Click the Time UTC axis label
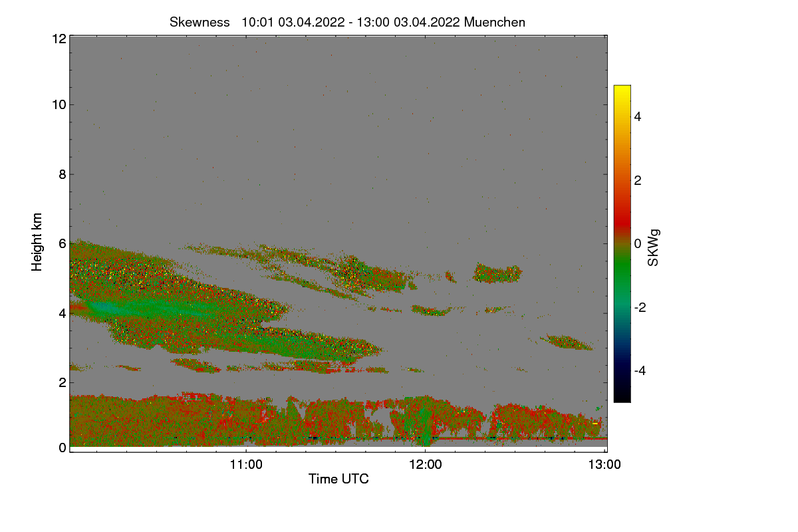Image resolution: width=798 pixels, height=532 pixels. (x=338, y=479)
